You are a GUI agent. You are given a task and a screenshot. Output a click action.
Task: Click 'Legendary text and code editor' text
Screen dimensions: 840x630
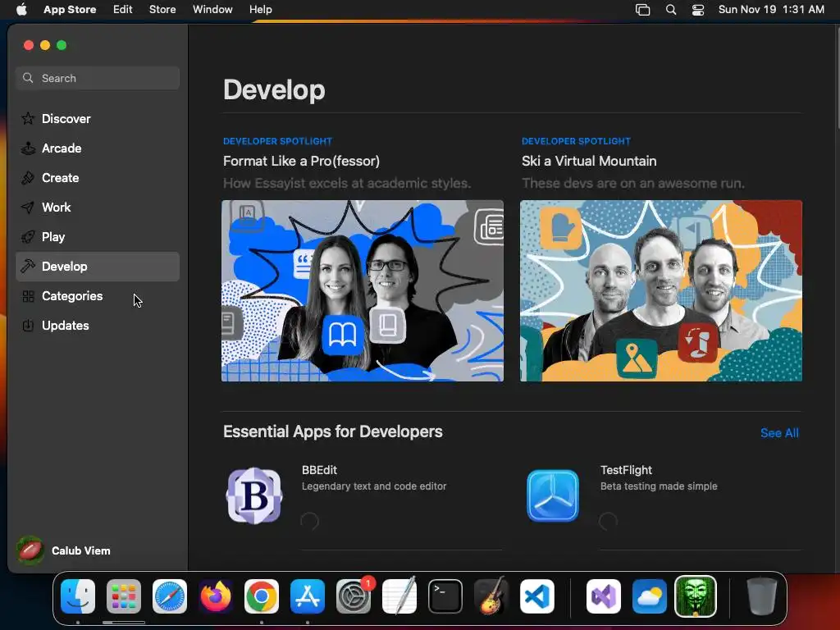(374, 486)
